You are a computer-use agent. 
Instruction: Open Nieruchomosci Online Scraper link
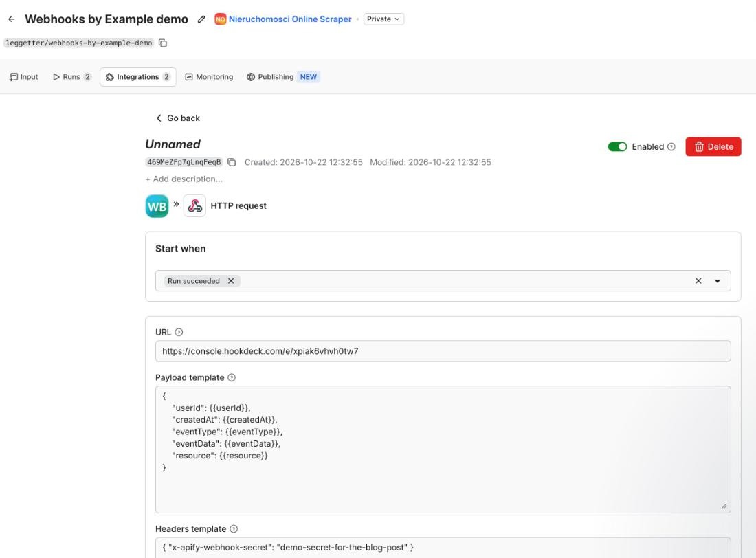coord(290,19)
